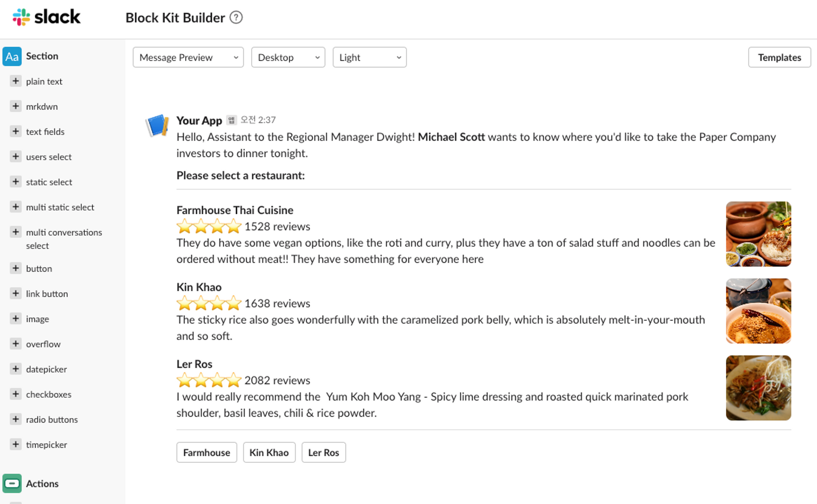Add a checkboxes block

click(x=16, y=394)
